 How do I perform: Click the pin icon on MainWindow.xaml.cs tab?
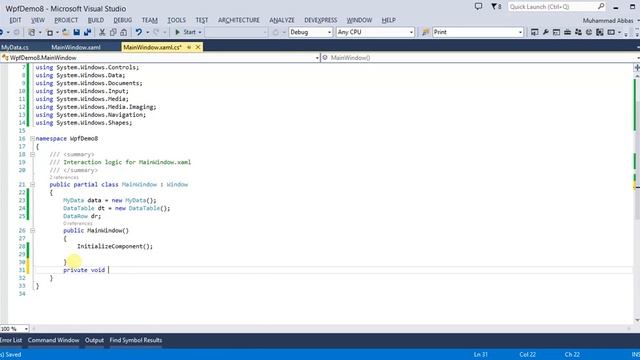point(189,47)
